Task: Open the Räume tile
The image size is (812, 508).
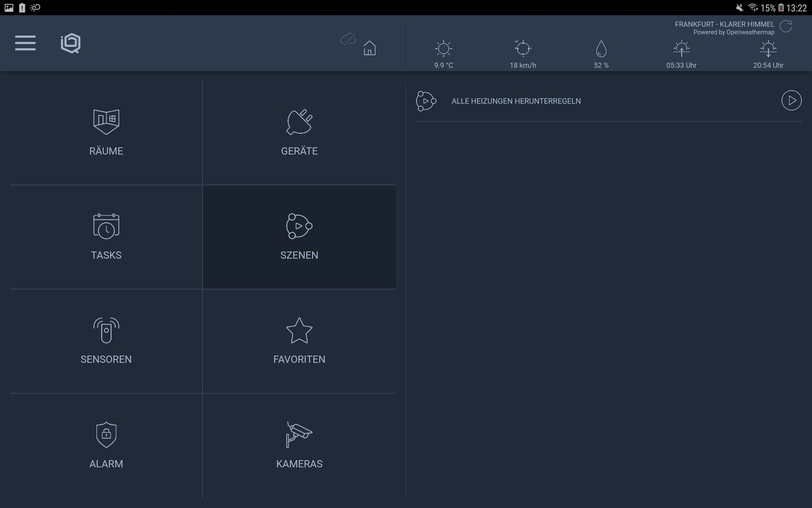Action: (106, 133)
